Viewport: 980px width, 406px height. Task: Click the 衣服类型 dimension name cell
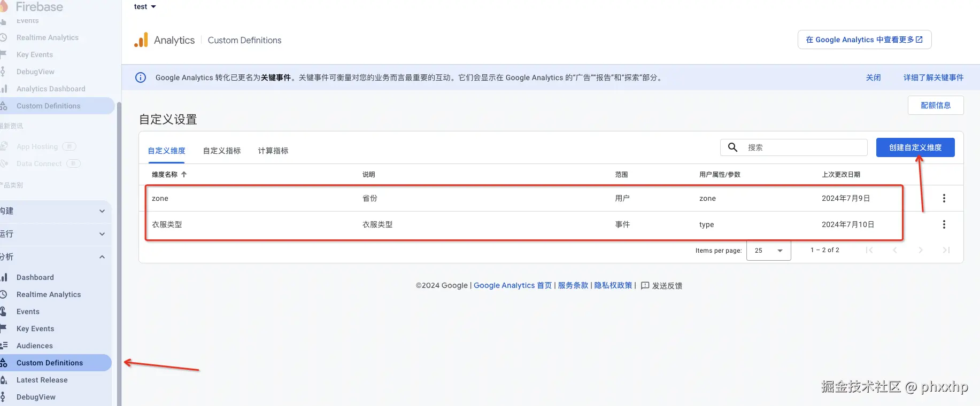(x=167, y=224)
